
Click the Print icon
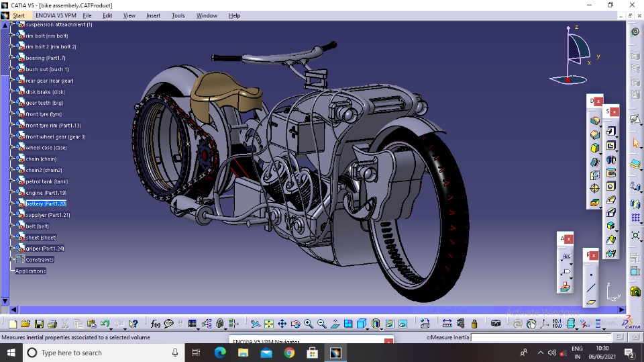[52, 324]
